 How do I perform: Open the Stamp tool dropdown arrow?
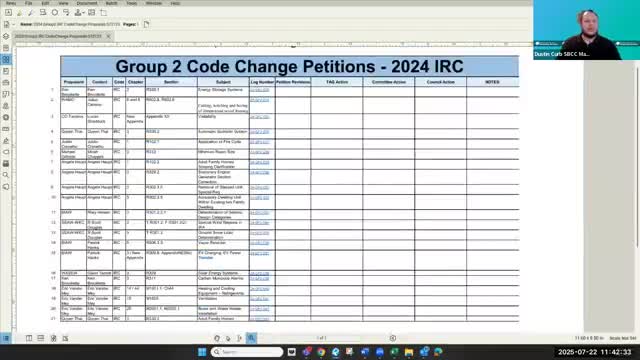83,13
